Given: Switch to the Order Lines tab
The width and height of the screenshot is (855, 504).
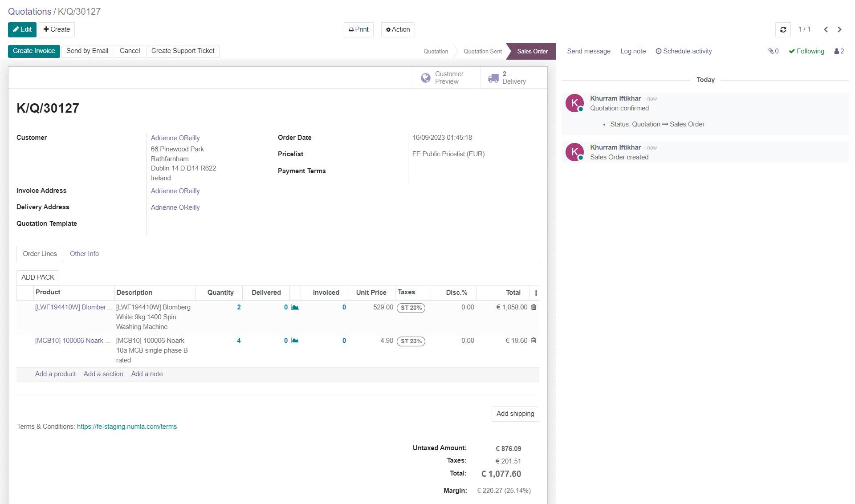Looking at the screenshot, I should tap(40, 254).
